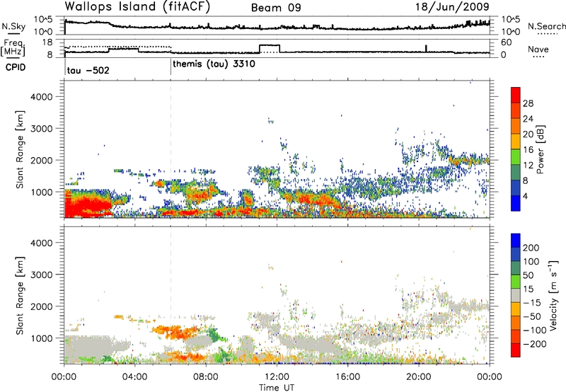
Task: Click the 'tau -502' CPID marker text
Action: (x=88, y=70)
